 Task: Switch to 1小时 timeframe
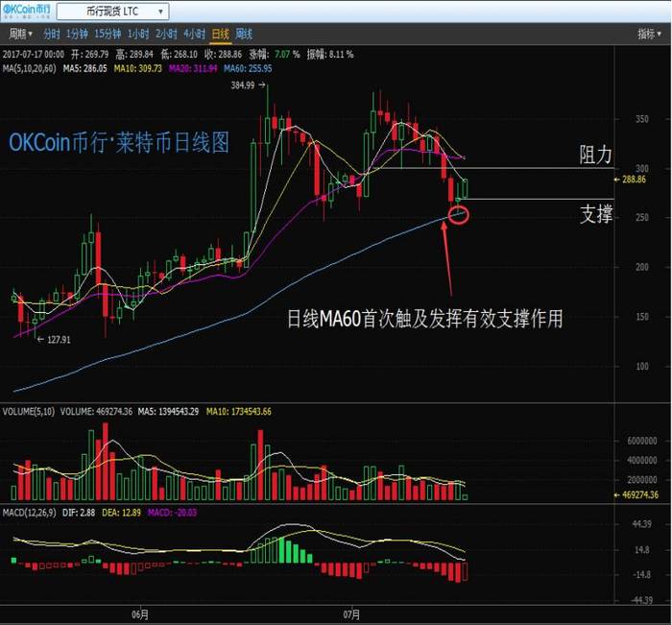pos(138,34)
